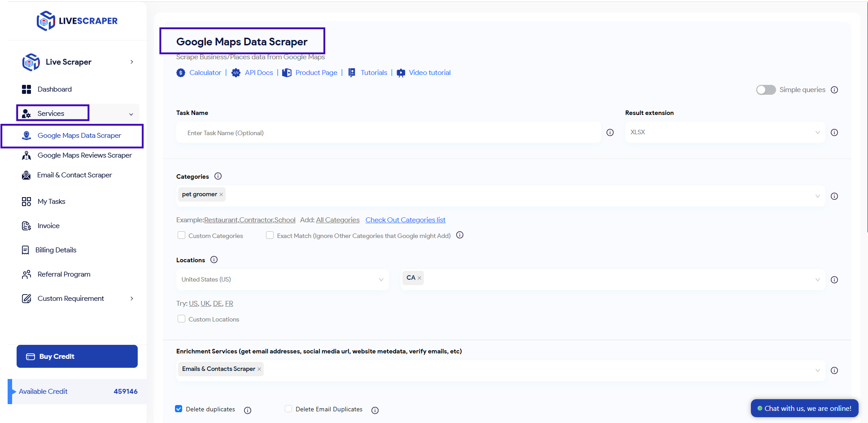
Task: Toggle the Simple queries switch
Action: [x=766, y=90]
